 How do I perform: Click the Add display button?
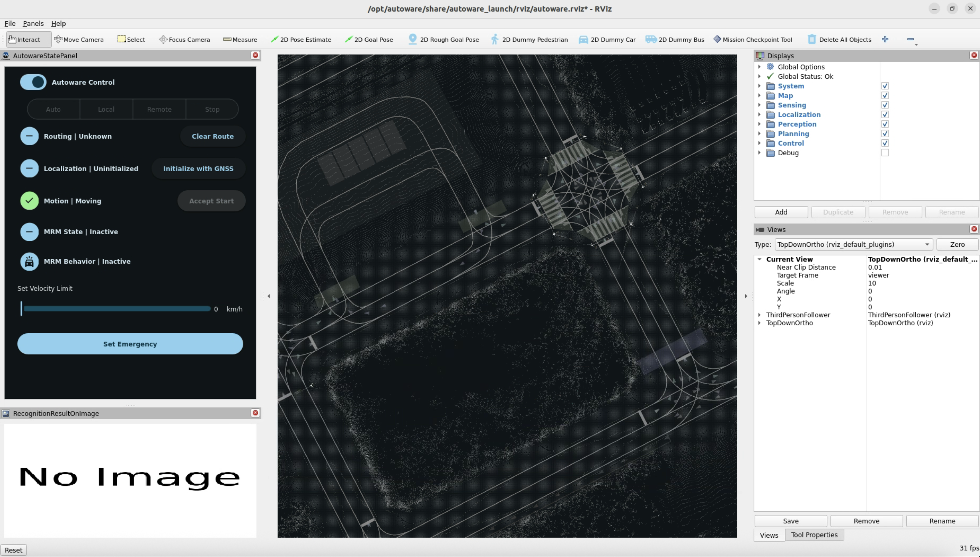[781, 212]
